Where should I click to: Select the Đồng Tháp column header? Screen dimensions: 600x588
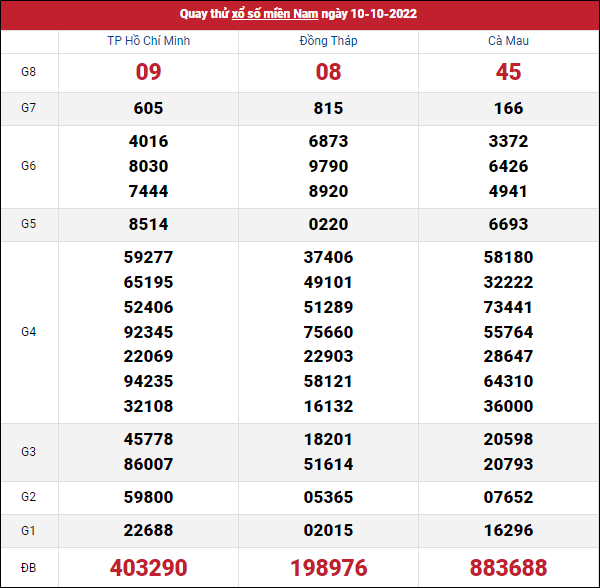tap(328, 41)
